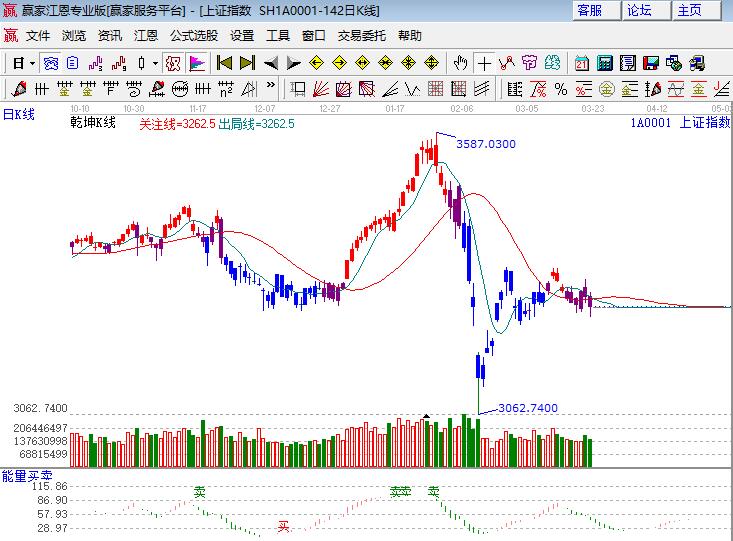Select the hand pan tool
Viewport: 733px width, 541px height.
pyautogui.click(x=460, y=63)
